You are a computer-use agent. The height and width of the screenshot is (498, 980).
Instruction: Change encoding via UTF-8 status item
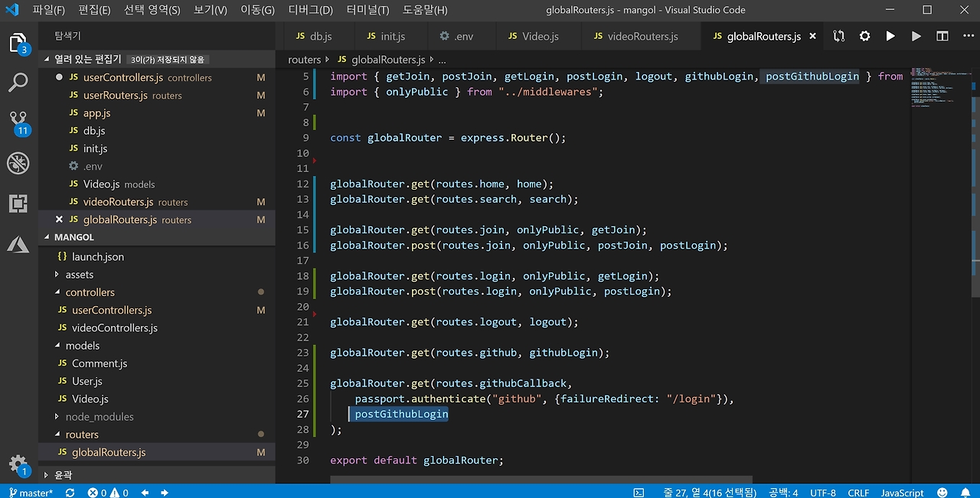[823, 493]
